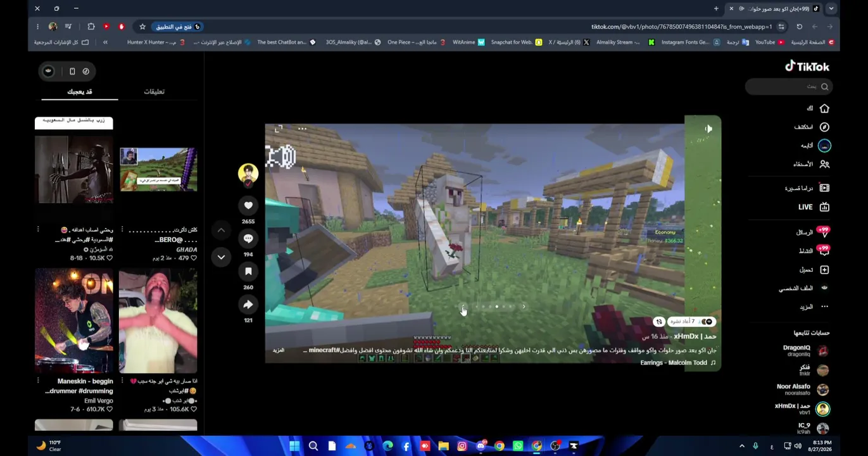Image resolution: width=868 pixels, height=456 pixels.
Task: Open the short drama (دراما قصيرة) section
Action: (807, 188)
